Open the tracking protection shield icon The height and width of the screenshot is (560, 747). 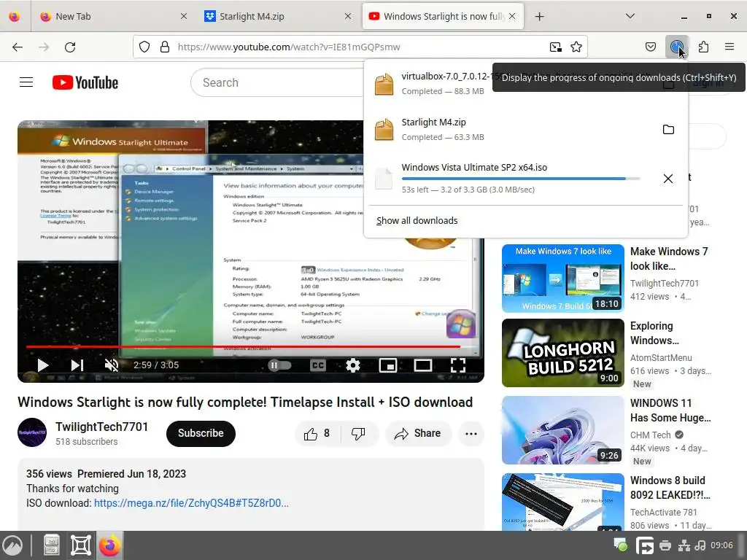click(144, 47)
